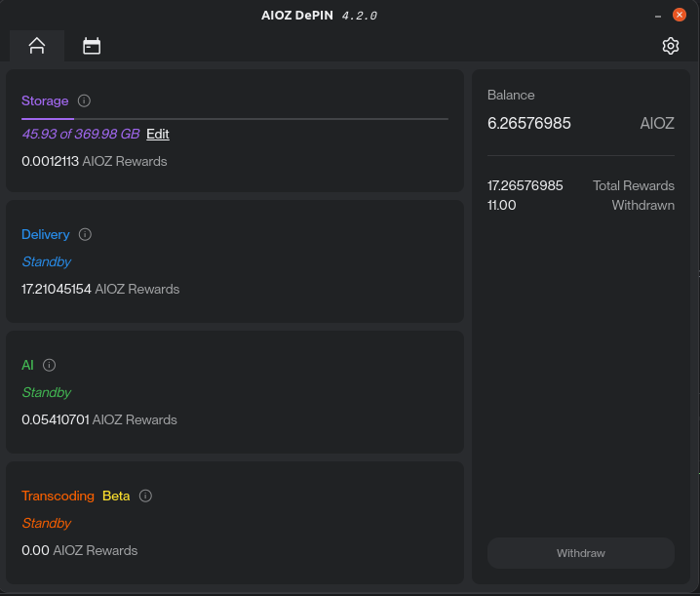This screenshot has width=700, height=596.
Task: Select the Delivery heading
Action: pyautogui.click(x=46, y=234)
